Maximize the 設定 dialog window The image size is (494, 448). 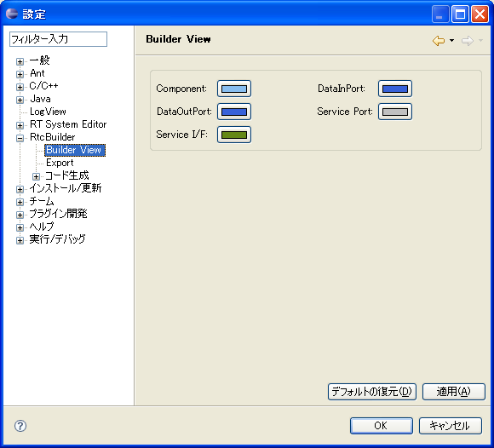point(460,14)
